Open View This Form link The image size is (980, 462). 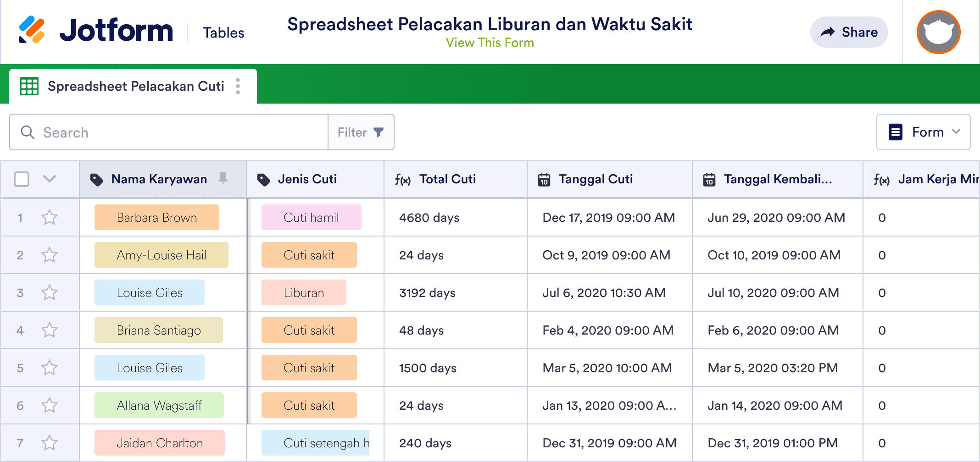[490, 43]
